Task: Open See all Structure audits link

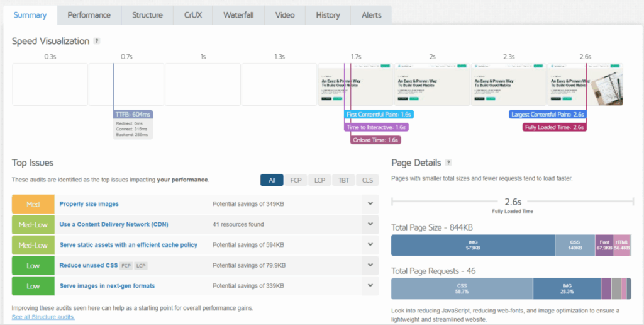Action: pyautogui.click(x=43, y=317)
